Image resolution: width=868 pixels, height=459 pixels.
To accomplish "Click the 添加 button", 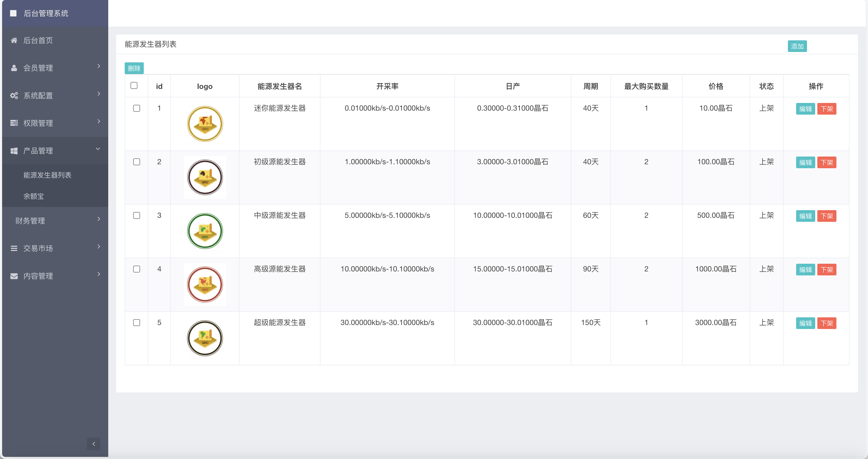I will tap(797, 46).
